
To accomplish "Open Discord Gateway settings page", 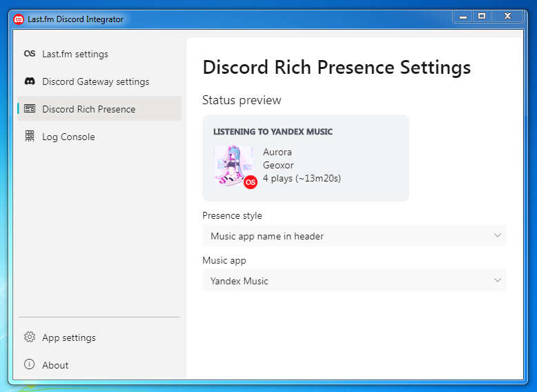I will [x=99, y=81].
